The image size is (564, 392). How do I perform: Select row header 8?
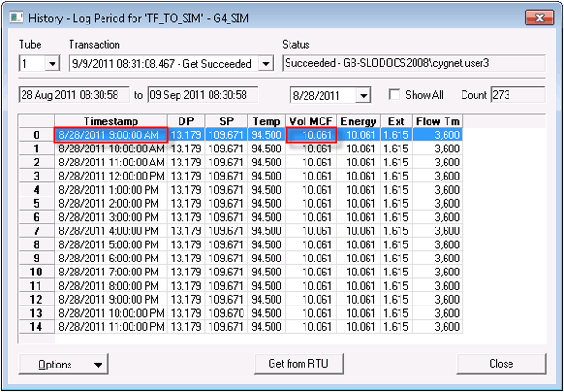point(37,244)
